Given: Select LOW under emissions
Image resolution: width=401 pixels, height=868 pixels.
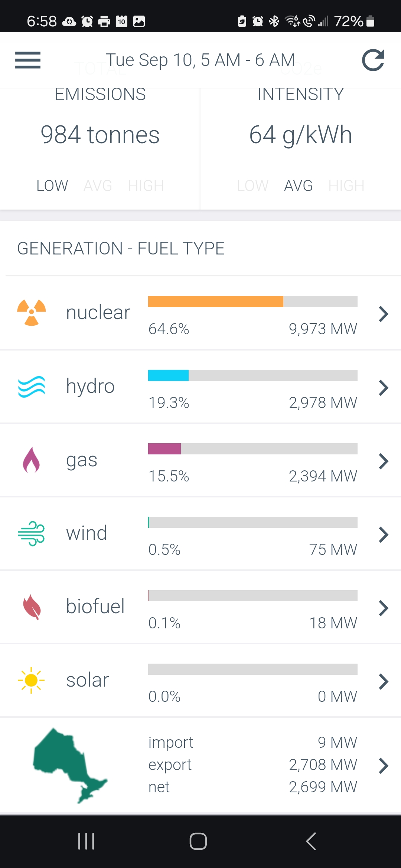Looking at the screenshot, I should coord(52,185).
